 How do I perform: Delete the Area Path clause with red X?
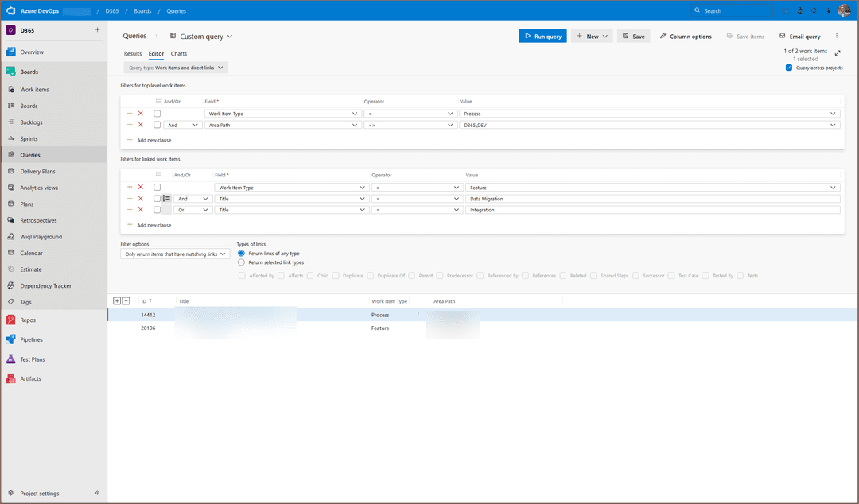click(140, 125)
